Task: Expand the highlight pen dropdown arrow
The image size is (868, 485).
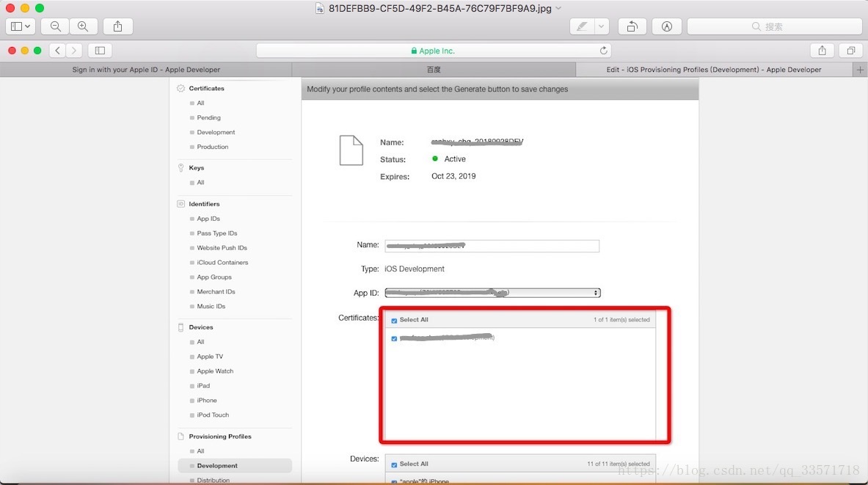Action: tap(601, 26)
